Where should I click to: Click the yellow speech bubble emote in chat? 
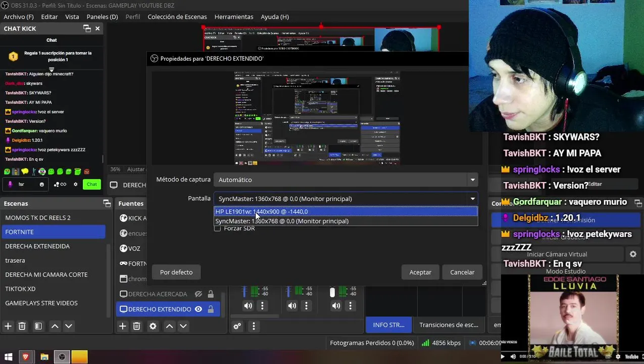pos(25,172)
